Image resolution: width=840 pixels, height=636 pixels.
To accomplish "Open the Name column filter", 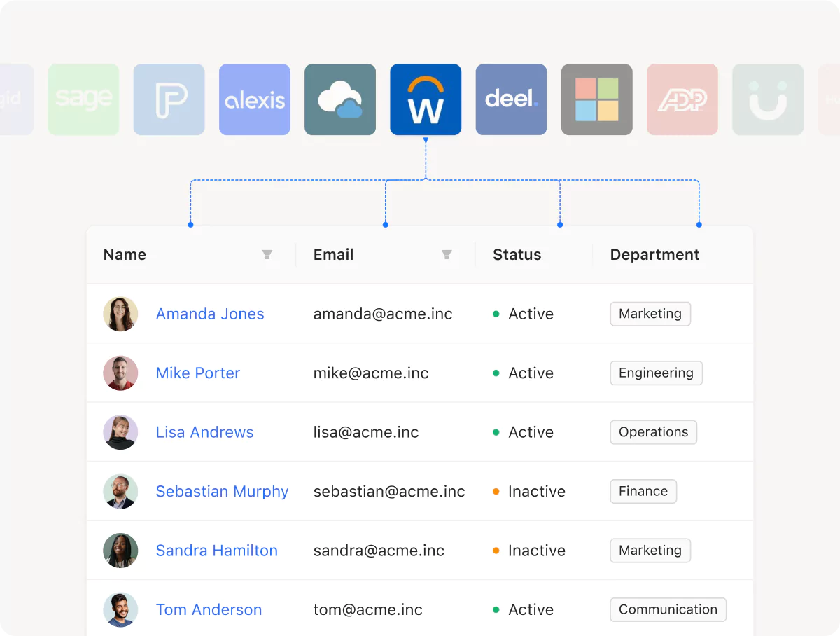I will (267, 255).
